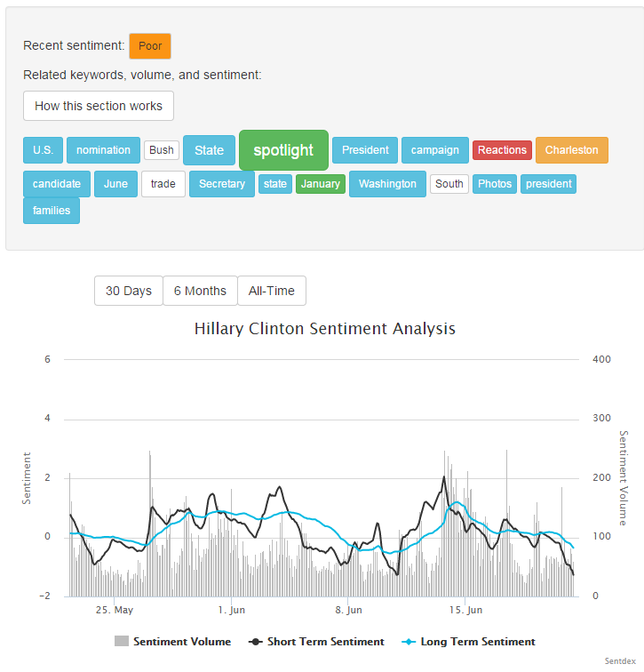
Task: Click the '25. May' x-axis label
Action: point(115,610)
